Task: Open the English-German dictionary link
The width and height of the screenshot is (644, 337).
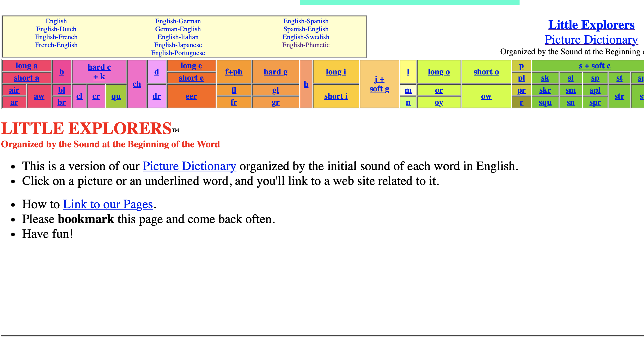Action: pos(178,21)
